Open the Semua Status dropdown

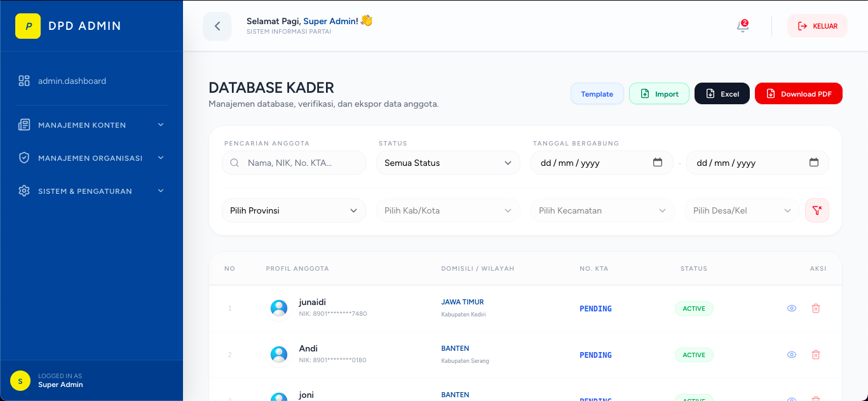click(x=448, y=163)
